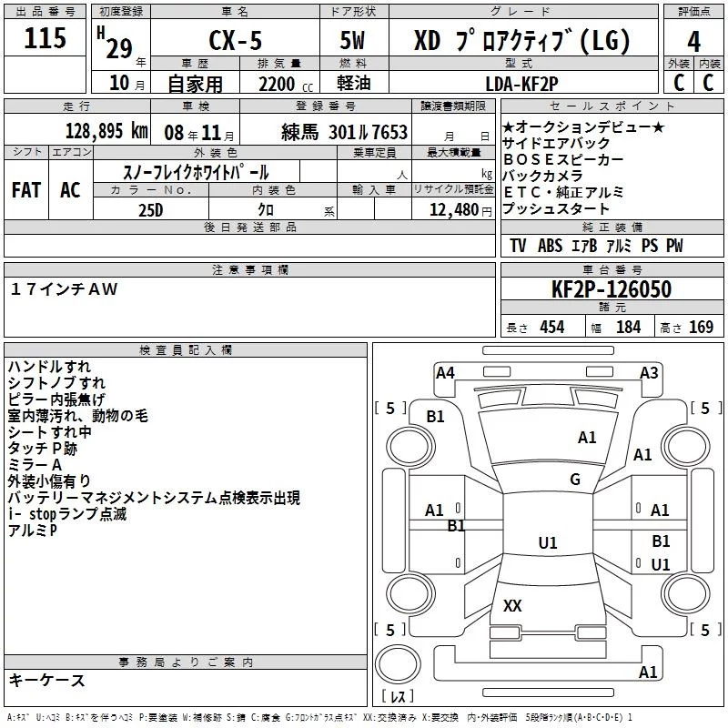This screenshot has height=728, width=728.
Task: Click the XX replaced panel marker
Action: 512,605
